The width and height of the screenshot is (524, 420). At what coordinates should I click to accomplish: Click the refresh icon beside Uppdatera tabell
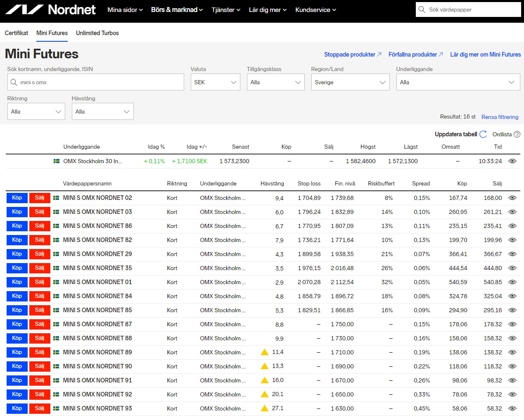pyautogui.click(x=483, y=134)
